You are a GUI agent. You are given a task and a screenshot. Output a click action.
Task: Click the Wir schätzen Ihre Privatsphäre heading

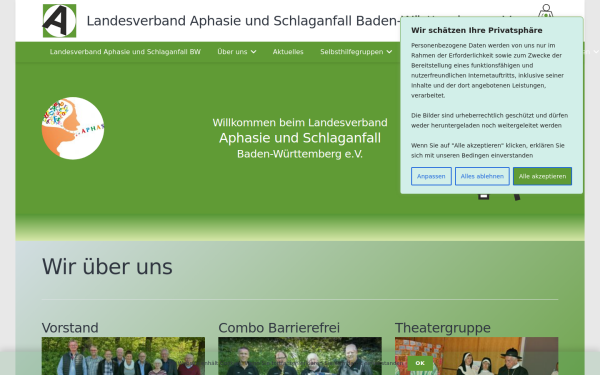[477, 30]
